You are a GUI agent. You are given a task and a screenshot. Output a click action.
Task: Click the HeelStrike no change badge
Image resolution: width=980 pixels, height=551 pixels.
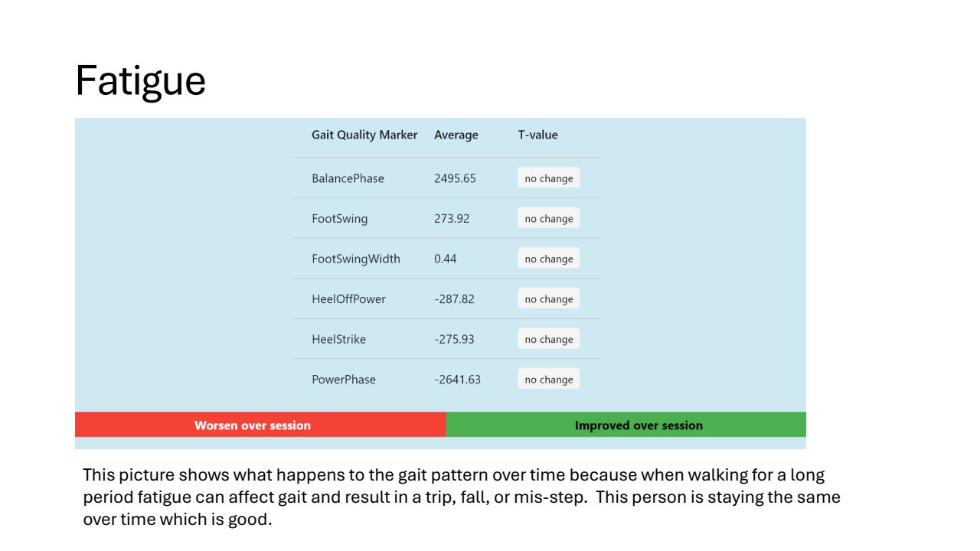(548, 339)
